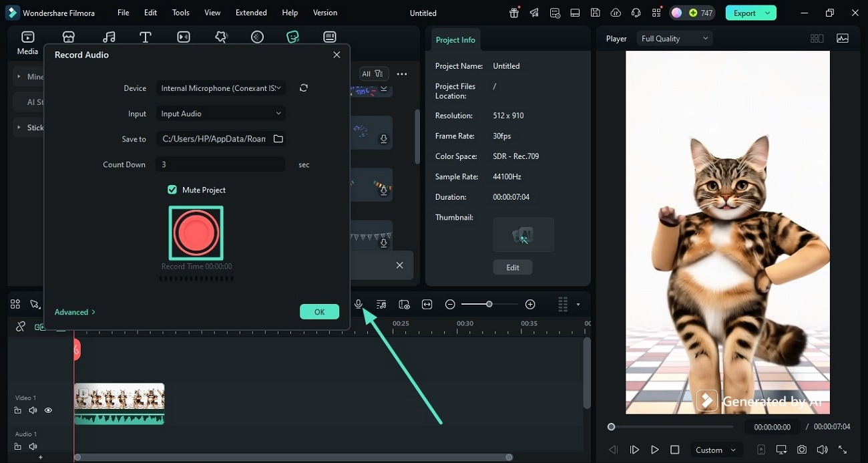Open the Input Audio dropdown
Screen dimensions: 868x463
pyautogui.click(x=220, y=114)
